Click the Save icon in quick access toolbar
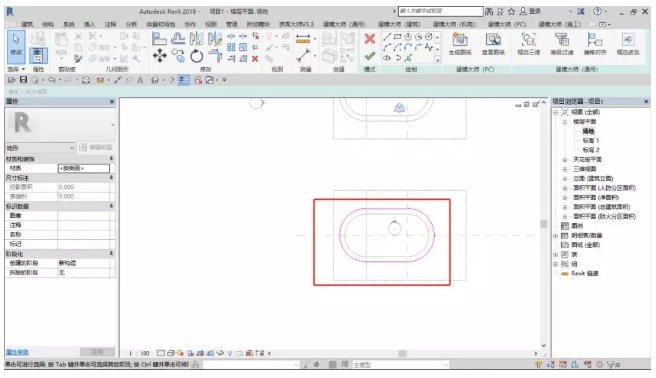656x378 pixels. point(23,80)
